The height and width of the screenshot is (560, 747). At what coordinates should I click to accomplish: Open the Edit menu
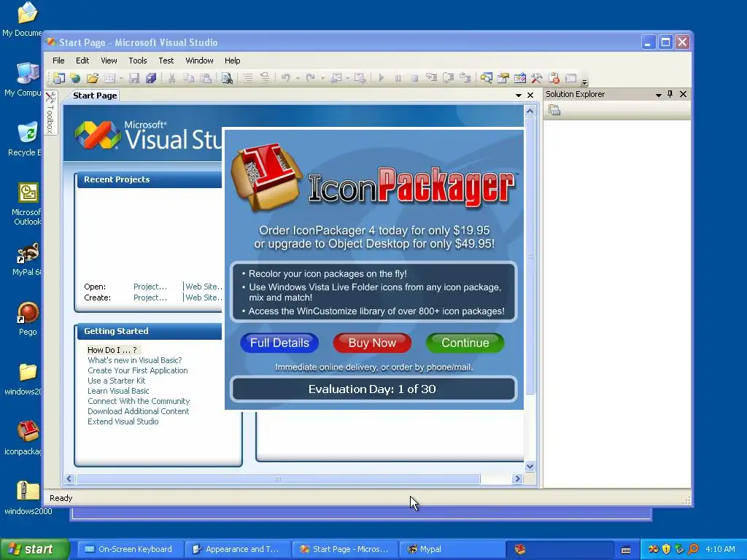82,61
